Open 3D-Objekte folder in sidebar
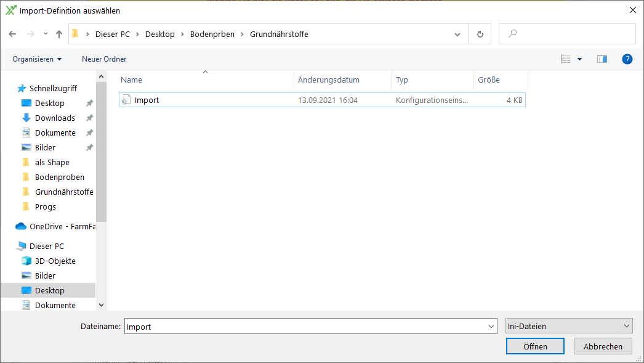The width and height of the screenshot is (644, 363). point(55,261)
